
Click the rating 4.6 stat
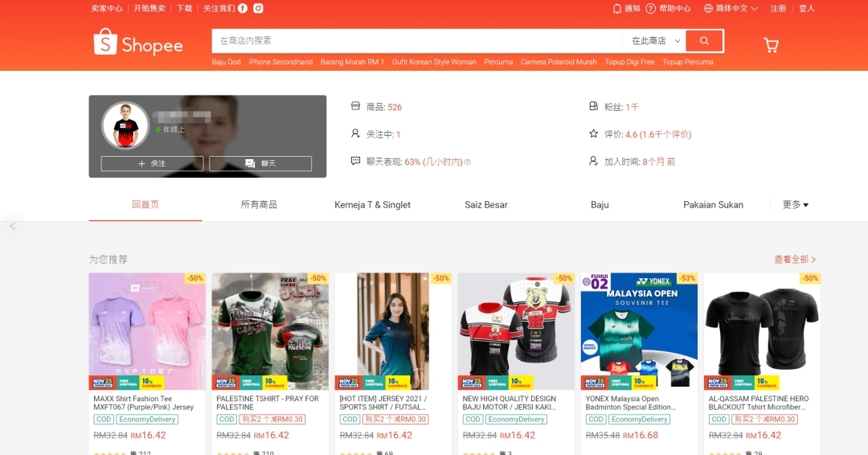click(640, 134)
